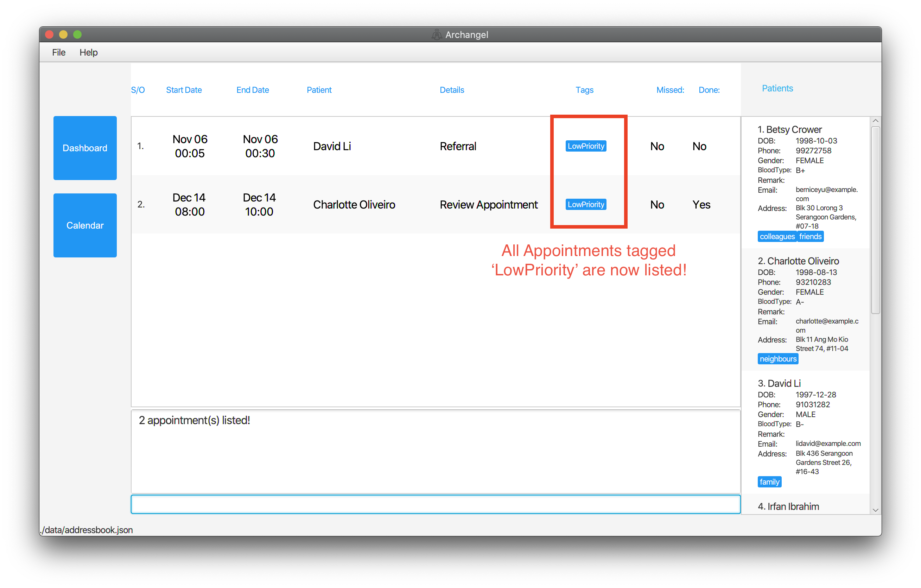Select patient 3. David Li in Patients list
This screenshot has height=588, width=921.
point(779,383)
